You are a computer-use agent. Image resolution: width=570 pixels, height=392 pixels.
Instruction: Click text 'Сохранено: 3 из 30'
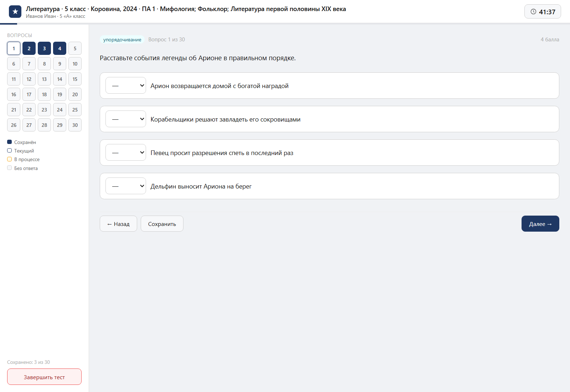point(28,362)
